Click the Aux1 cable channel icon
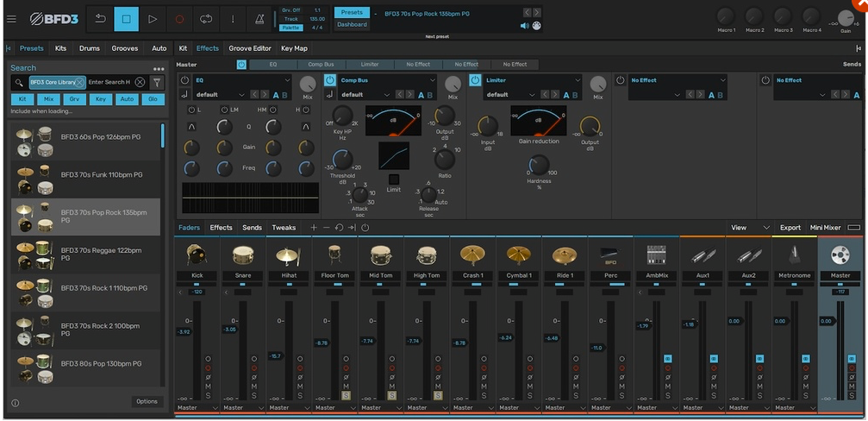Viewport: 868px width, 421px height. (x=702, y=255)
